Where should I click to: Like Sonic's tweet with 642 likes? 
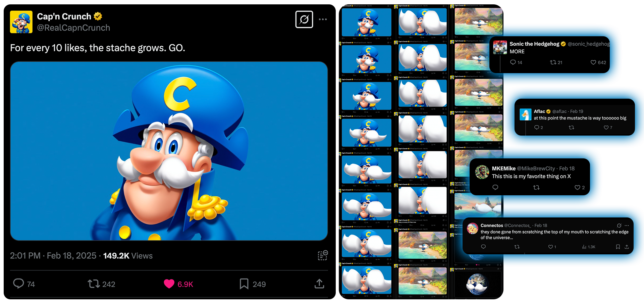593,62
